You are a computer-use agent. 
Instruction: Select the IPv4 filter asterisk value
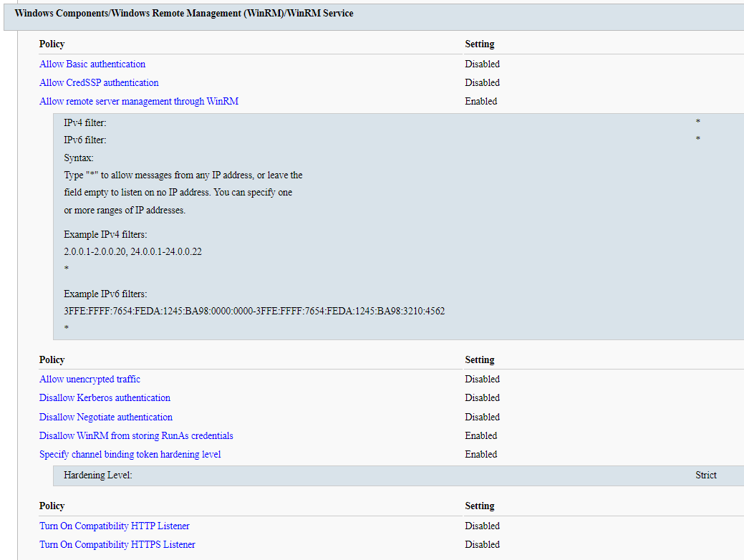[697, 122]
